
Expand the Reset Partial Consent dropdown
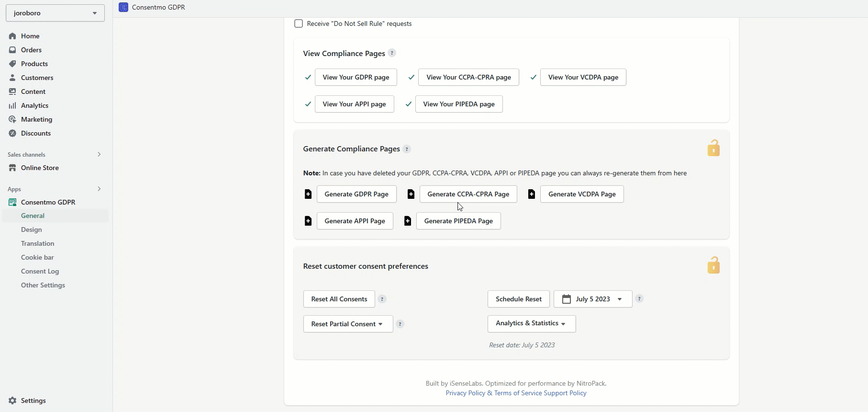348,324
